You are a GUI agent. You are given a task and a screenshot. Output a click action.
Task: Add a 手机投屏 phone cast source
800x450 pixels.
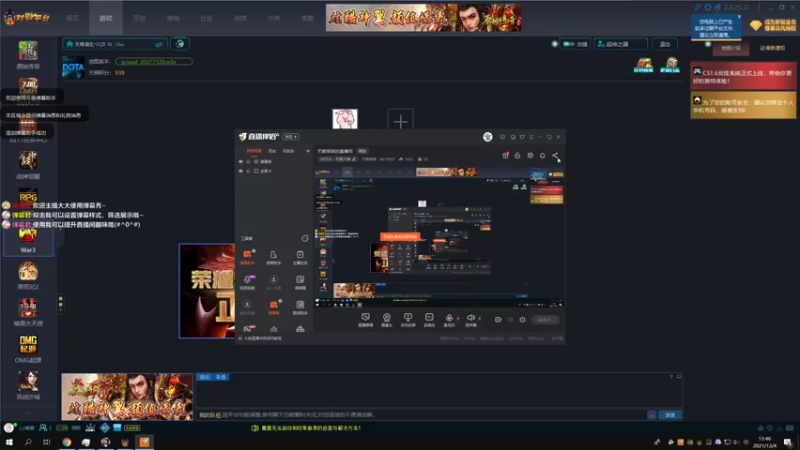tap(408, 320)
